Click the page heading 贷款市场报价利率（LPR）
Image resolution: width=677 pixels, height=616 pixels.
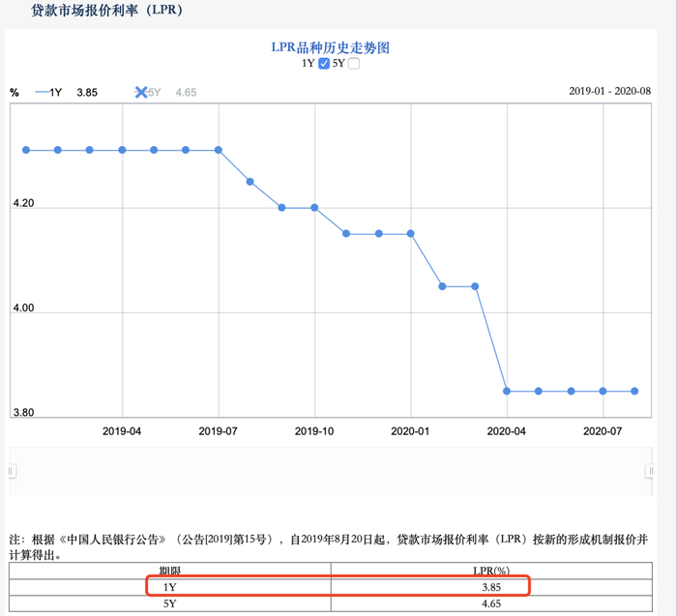pyautogui.click(x=107, y=10)
